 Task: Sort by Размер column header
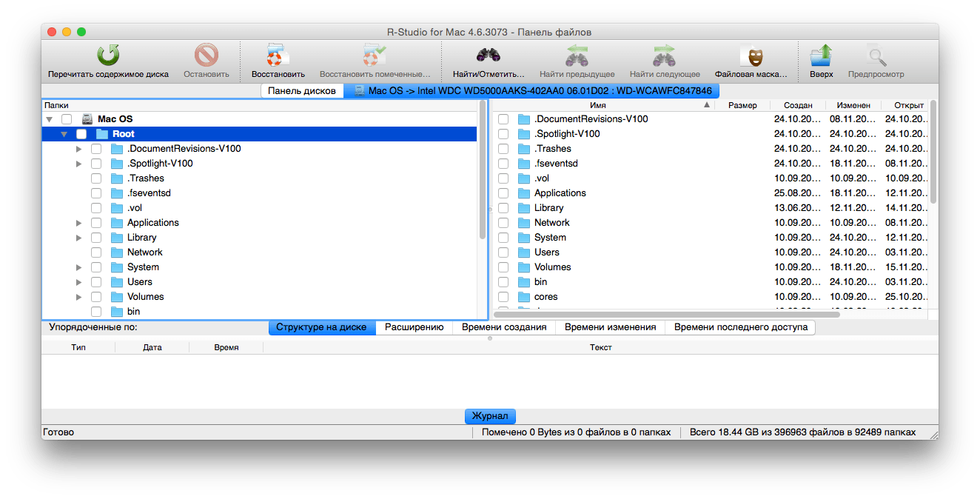[742, 105]
